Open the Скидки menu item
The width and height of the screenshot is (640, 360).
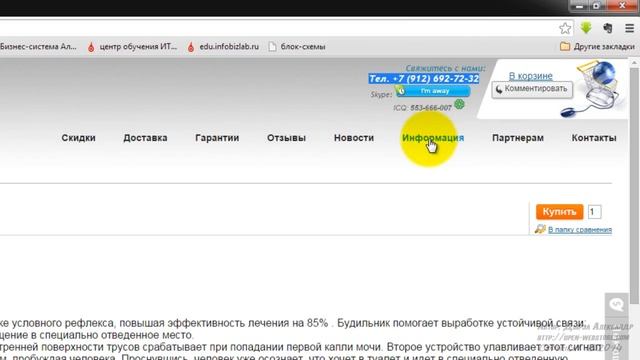(78, 138)
